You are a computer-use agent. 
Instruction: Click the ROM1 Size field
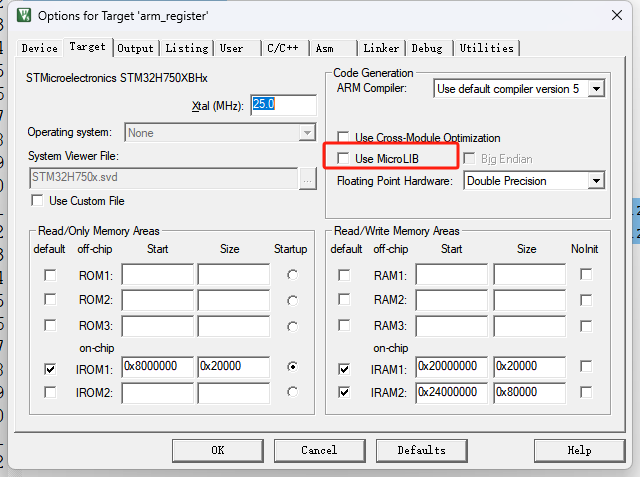coord(233,275)
